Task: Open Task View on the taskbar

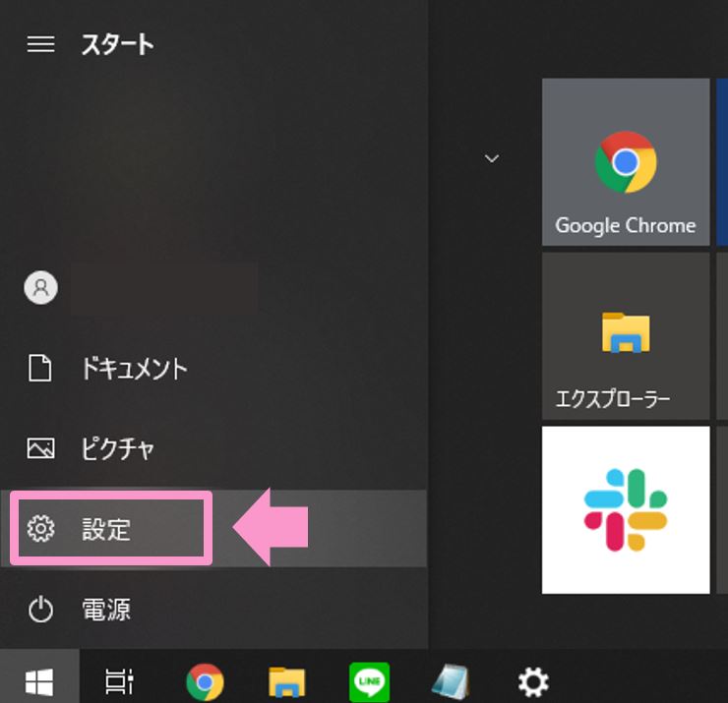Action: click(x=119, y=681)
